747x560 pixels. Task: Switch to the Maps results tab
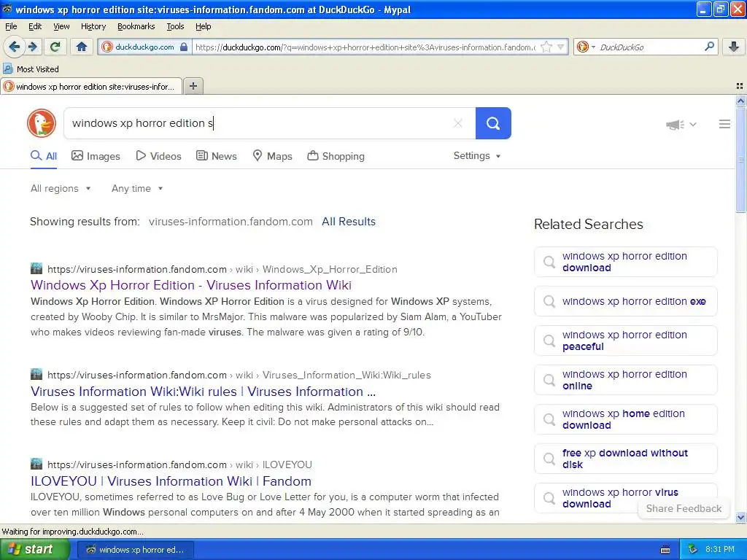click(x=273, y=156)
